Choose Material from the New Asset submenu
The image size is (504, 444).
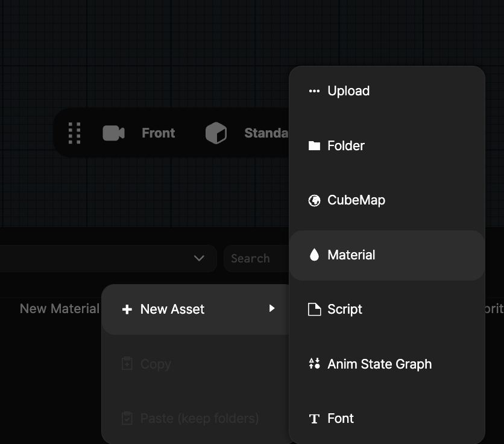(351, 255)
